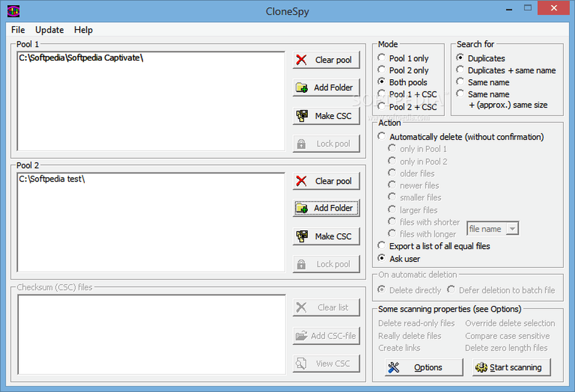Open the File menu
Image resolution: width=575 pixels, height=392 pixels.
coord(18,30)
